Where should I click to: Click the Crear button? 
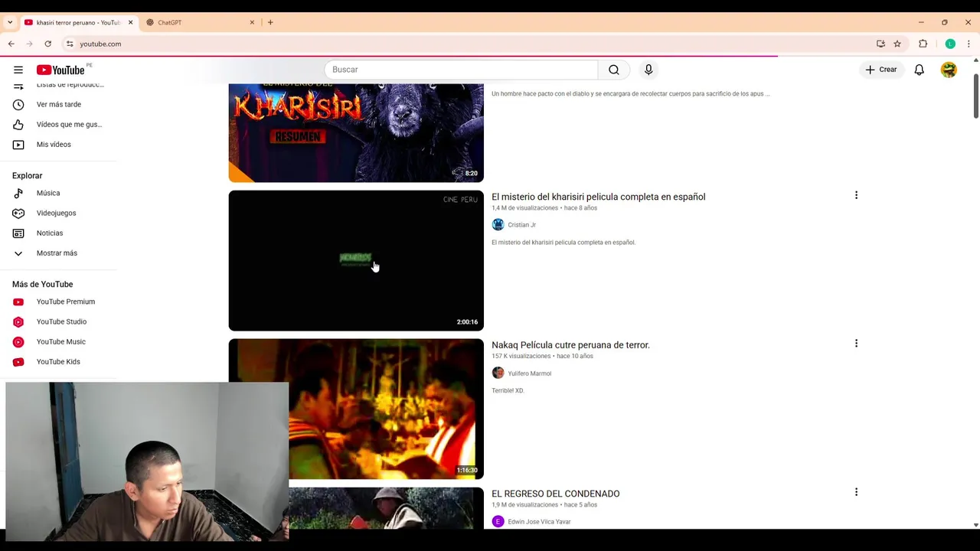[880, 70]
